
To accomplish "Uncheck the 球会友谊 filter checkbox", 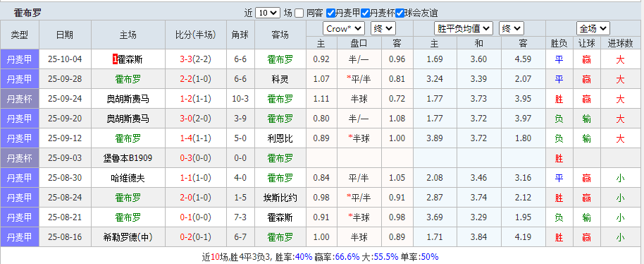I will 400,13.
